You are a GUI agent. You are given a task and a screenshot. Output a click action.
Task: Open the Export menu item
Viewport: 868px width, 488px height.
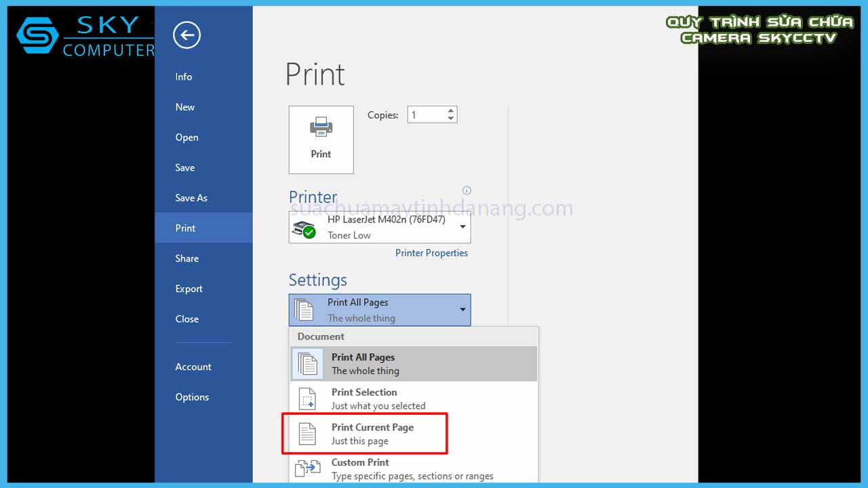[x=189, y=289]
